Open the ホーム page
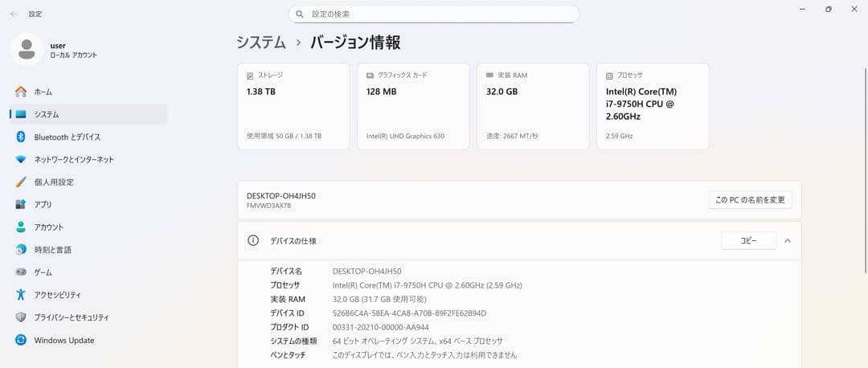868x368 pixels. 88,92
